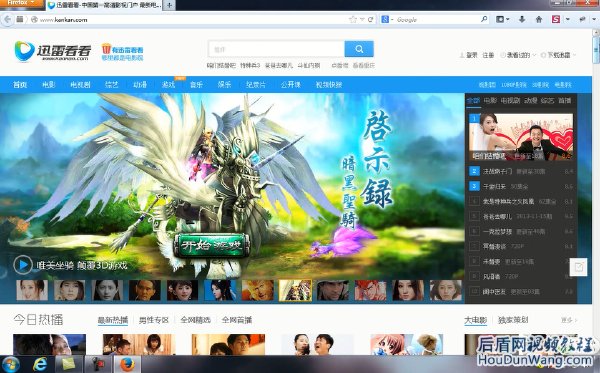Open the 电视剧 item in blue nav bar
The height and width of the screenshot is (373, 600).
[x=80, y=85]
